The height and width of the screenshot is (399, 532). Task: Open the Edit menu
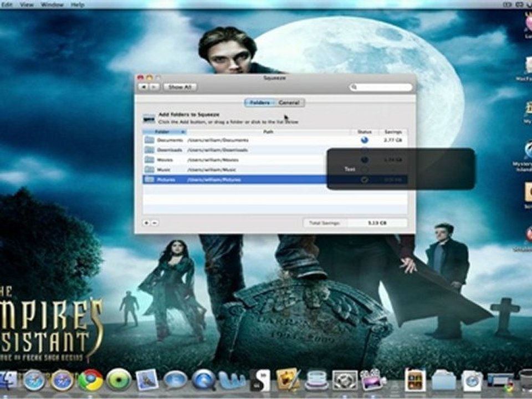(7, 5)
